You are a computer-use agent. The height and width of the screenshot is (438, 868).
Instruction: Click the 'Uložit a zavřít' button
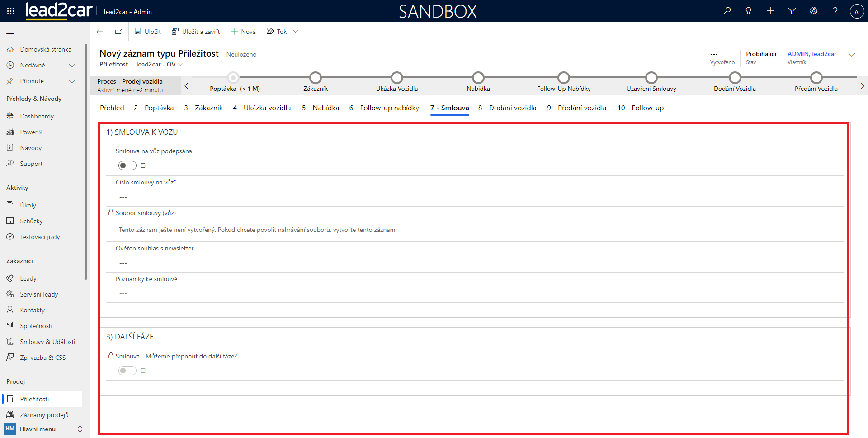pyautogui.click(x=196, y=32)
